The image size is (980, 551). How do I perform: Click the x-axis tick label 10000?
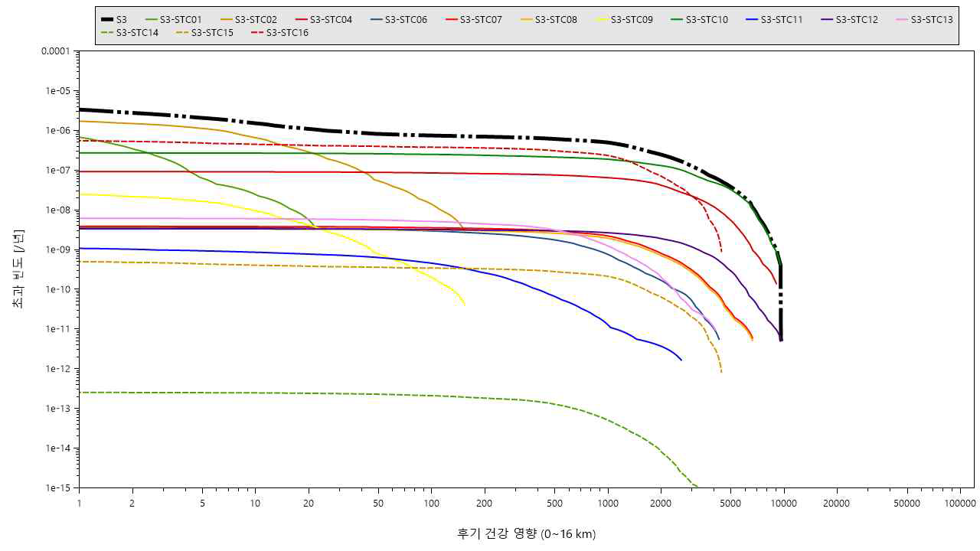(784, 504)
